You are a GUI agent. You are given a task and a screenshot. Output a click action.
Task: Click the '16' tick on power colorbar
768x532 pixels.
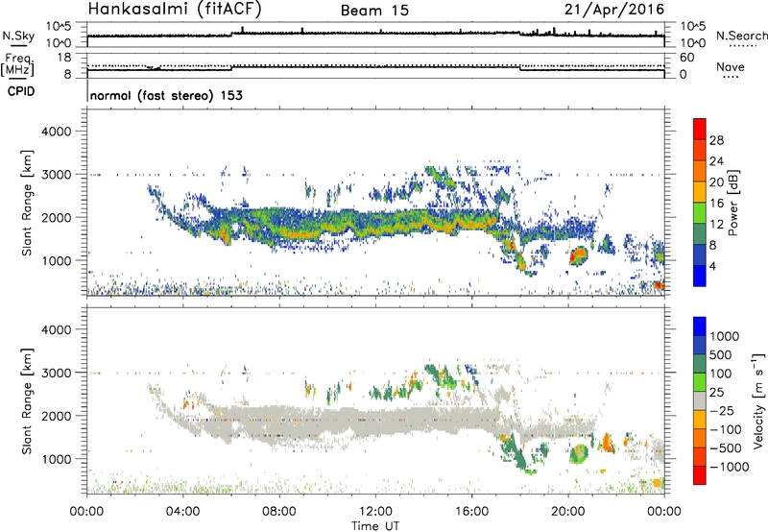(716, 204)
